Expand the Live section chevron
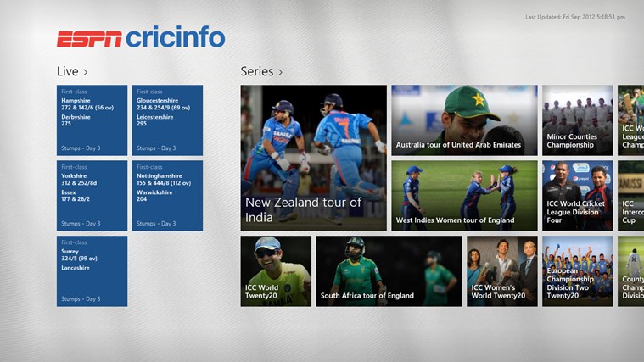 [86, 72]
